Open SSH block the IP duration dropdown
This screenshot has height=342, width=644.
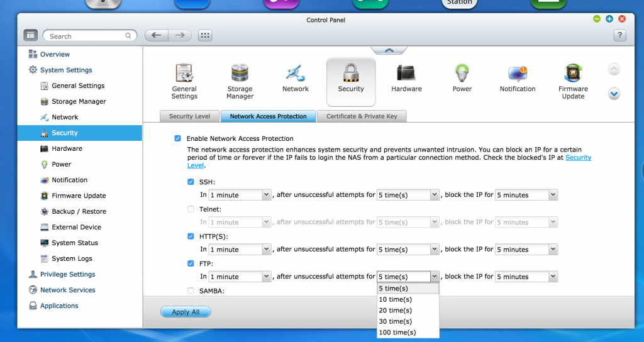[x=526, y=196]
